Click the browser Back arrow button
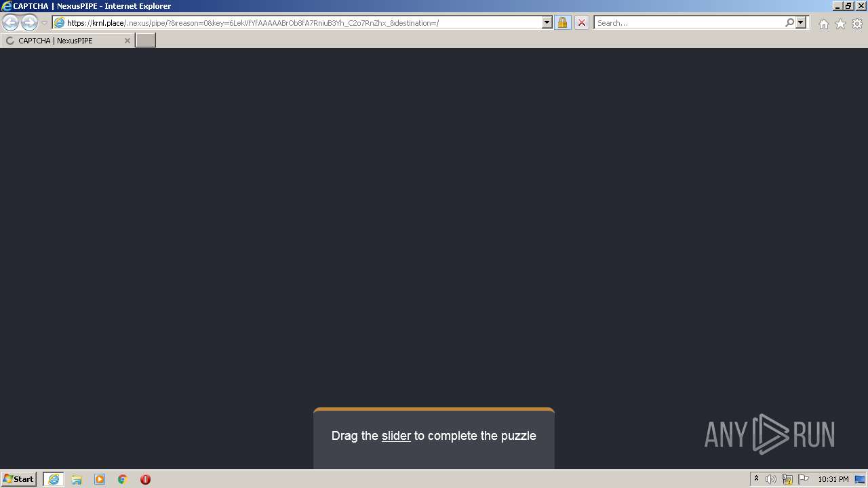The width and height of the screenshot is (868, 488). (x=10, y=22)
